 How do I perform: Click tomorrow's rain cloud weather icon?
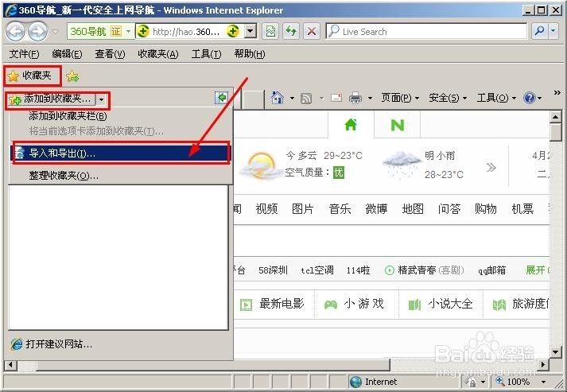[x=402, y=165]
